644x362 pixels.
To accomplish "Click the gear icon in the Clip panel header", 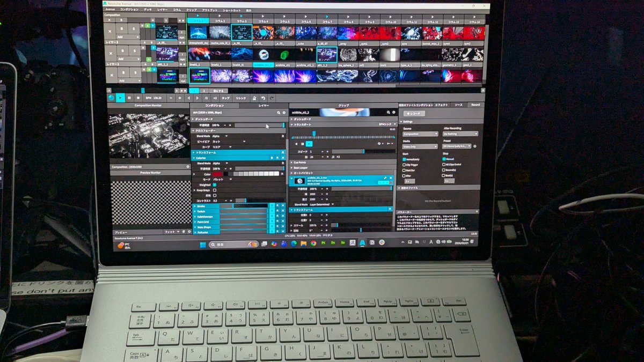I will tap(393, 112).
